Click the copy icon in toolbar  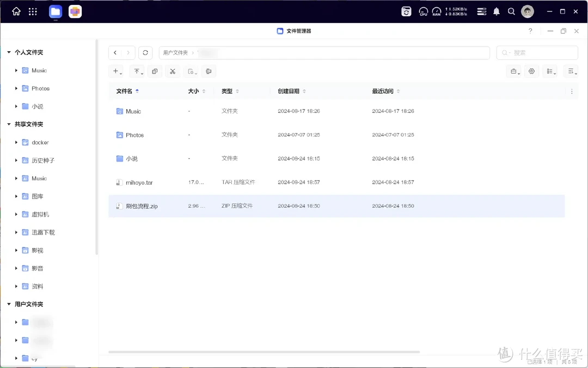tap(155, 71)
